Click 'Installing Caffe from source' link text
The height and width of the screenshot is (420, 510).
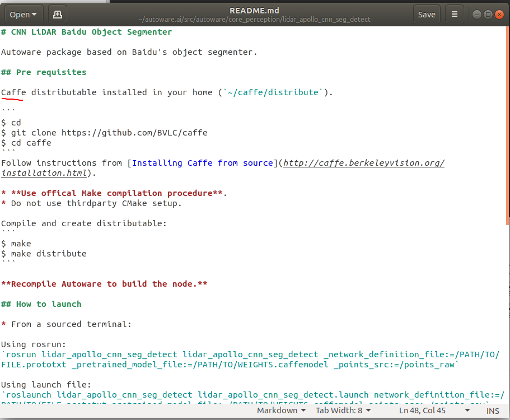pyautogui.click(x=202, y=163)
